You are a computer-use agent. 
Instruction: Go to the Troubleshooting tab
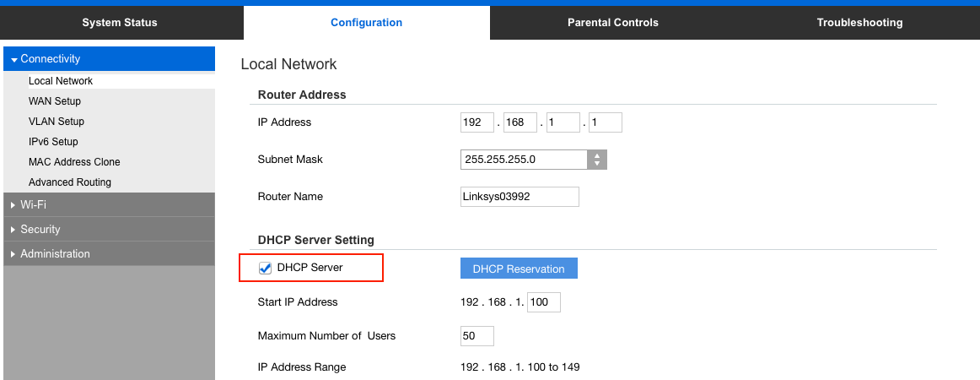(859, 23)
